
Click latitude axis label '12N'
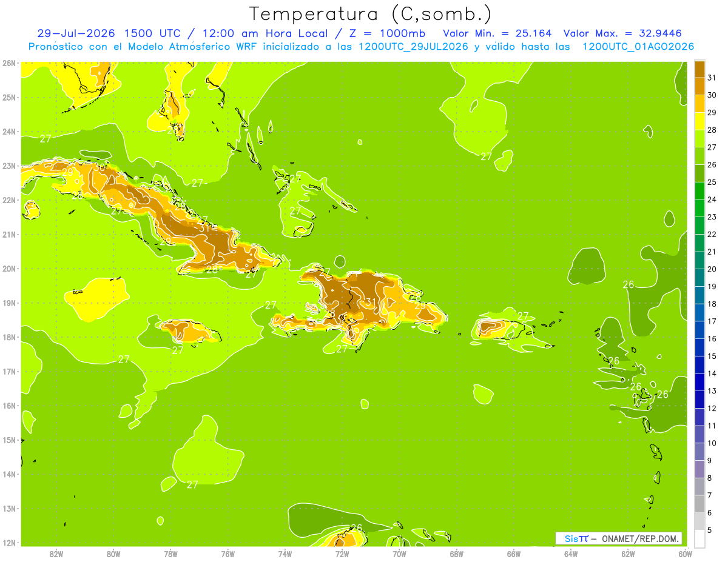tap(8, 543)
